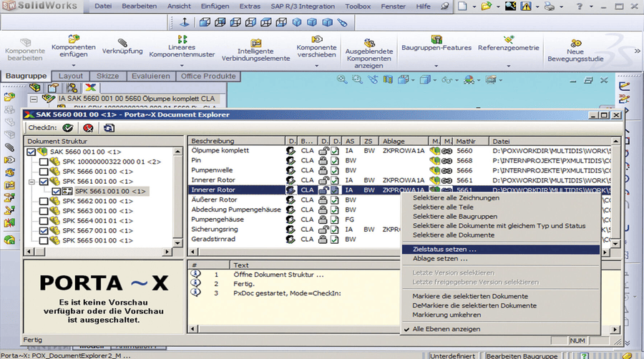This screenshot has width=644, height=359.
Task: Click the new document icon in title bar
Action: 462,6
